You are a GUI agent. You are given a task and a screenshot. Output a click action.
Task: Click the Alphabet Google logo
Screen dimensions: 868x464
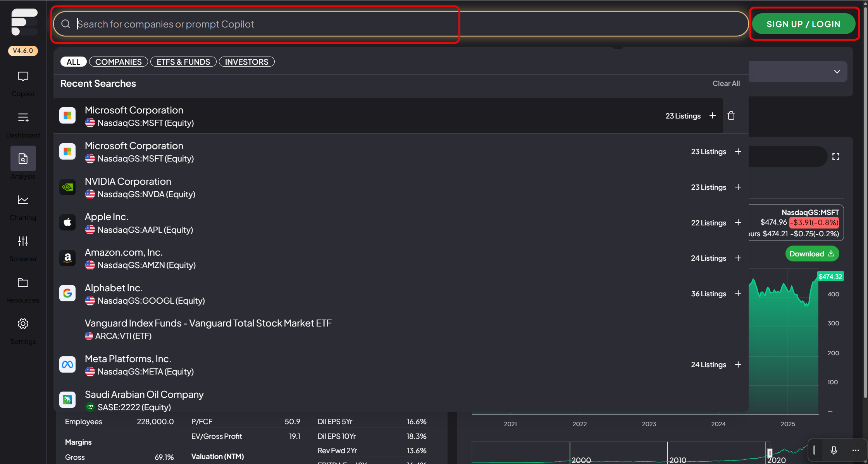point(67,293)
